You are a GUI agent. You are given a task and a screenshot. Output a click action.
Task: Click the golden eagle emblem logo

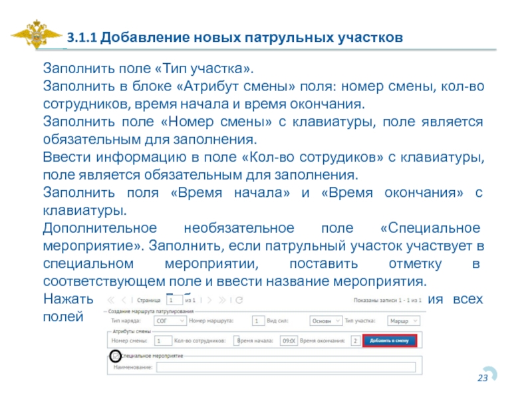[x=37, y=35]
